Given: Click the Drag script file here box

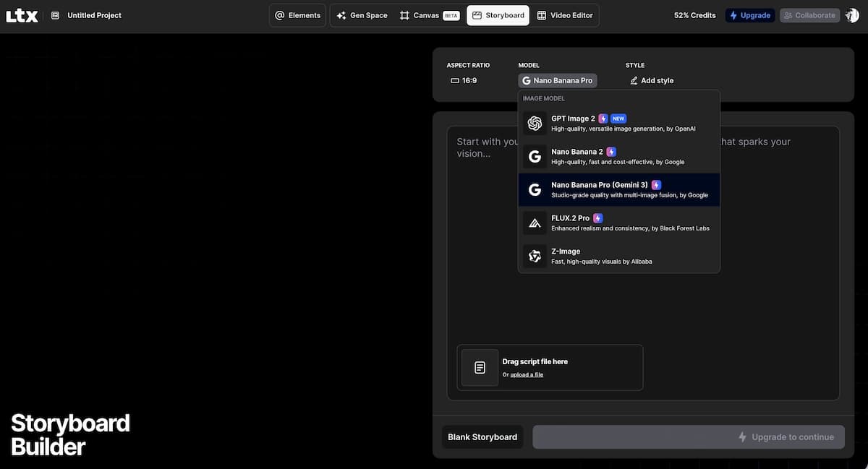Looking at the screenshot, I should (x=550, y=368).
